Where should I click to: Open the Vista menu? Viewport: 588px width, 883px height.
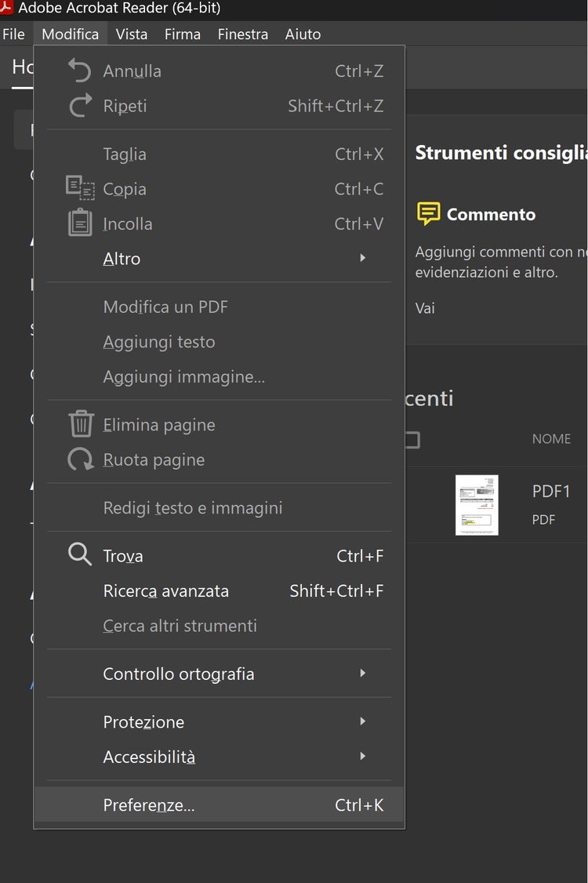point(131,34)
